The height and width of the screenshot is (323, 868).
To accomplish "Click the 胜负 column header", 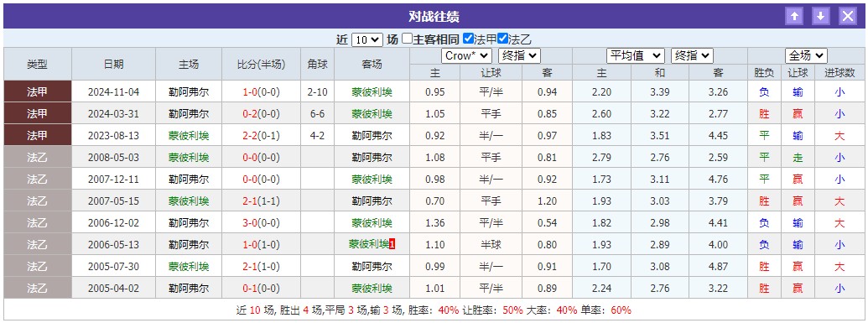I will [x=764, y=72].
